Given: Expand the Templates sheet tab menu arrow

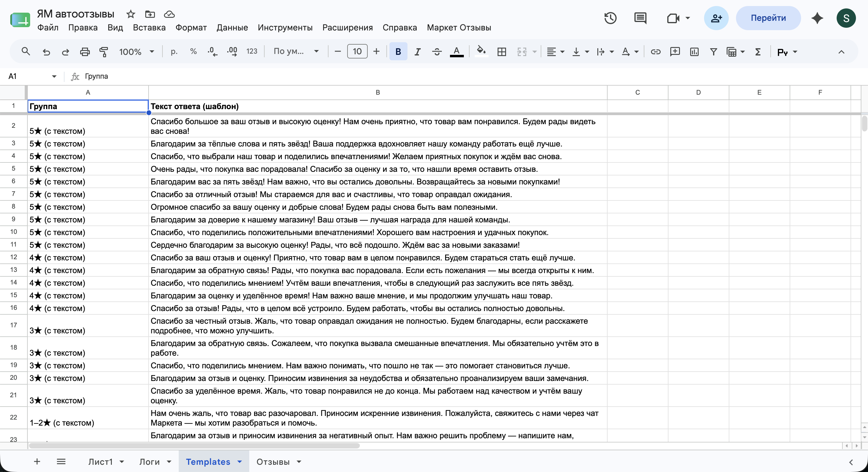Looking at the screenshot, I should 240,461.
